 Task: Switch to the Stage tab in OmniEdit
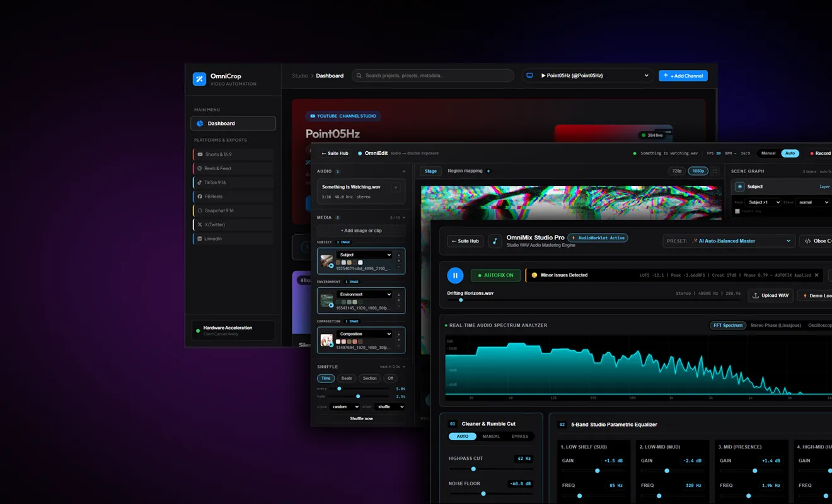click(431, 171)
